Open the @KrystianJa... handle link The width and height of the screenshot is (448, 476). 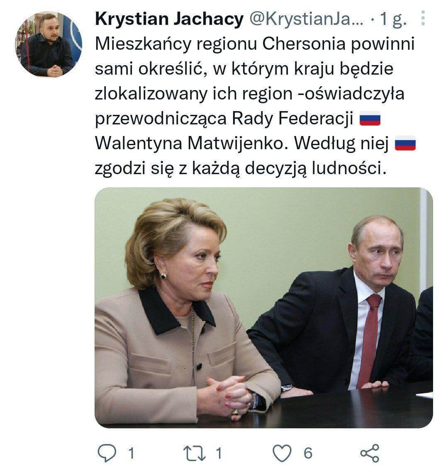click(306, 19)
